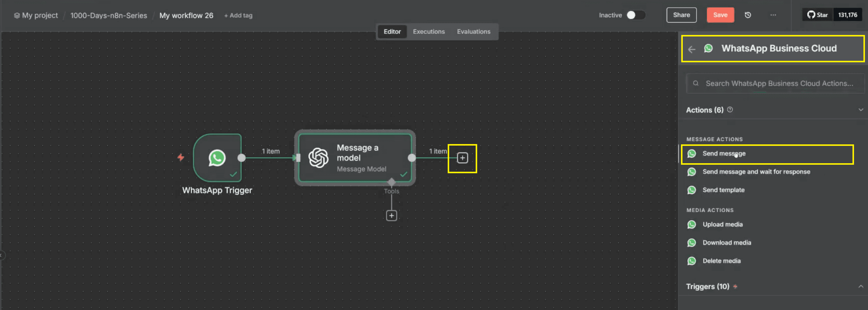Switch to the Evaluations tab
The image size is (868, 310).
[474, 31]
